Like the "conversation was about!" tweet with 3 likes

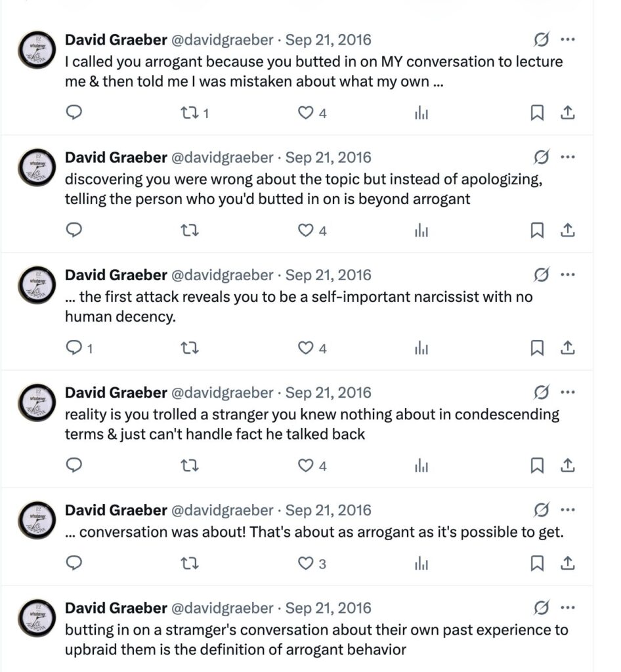click(x=312, y=563)
